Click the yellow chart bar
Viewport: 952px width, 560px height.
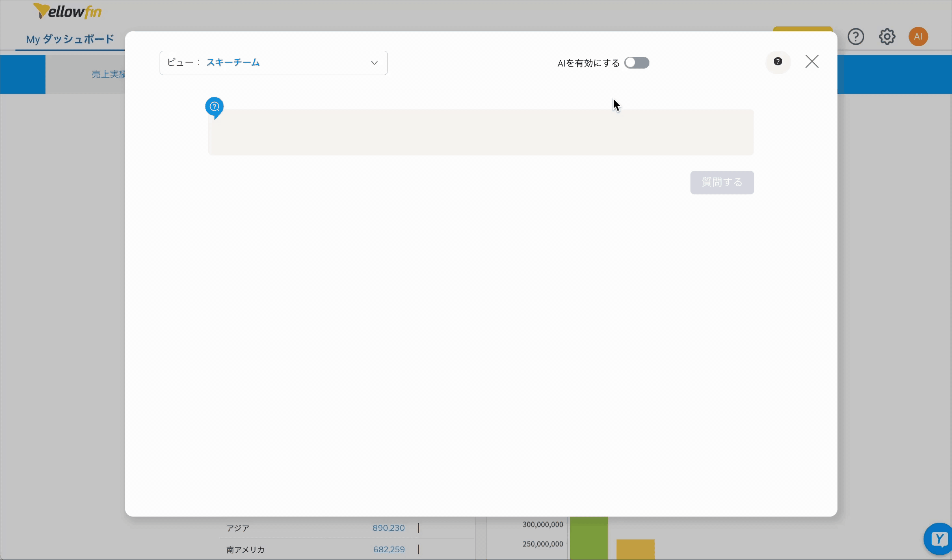635,549
